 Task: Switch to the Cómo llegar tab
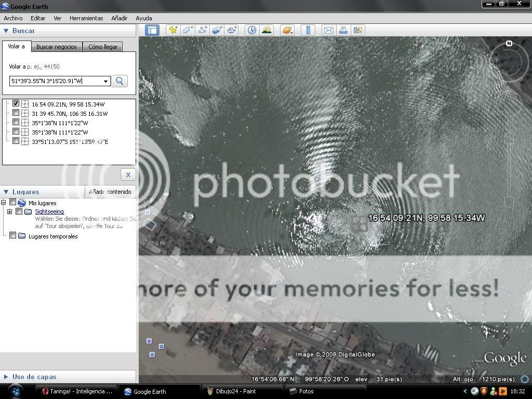point(103,47)
